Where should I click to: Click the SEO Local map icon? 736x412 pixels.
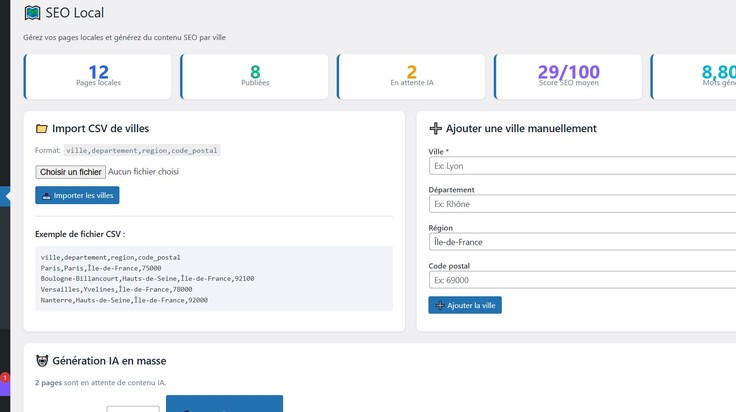tap(32, 13)
